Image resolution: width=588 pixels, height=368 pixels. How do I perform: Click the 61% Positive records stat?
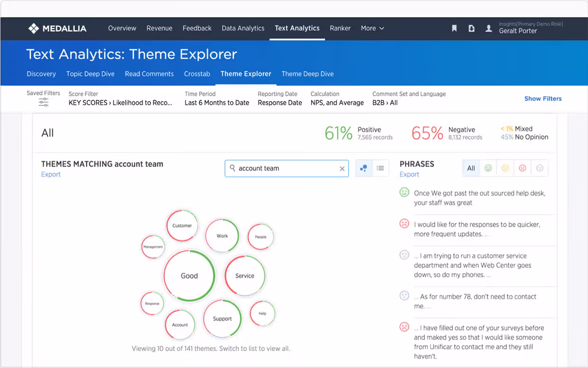tap(358, 133)
